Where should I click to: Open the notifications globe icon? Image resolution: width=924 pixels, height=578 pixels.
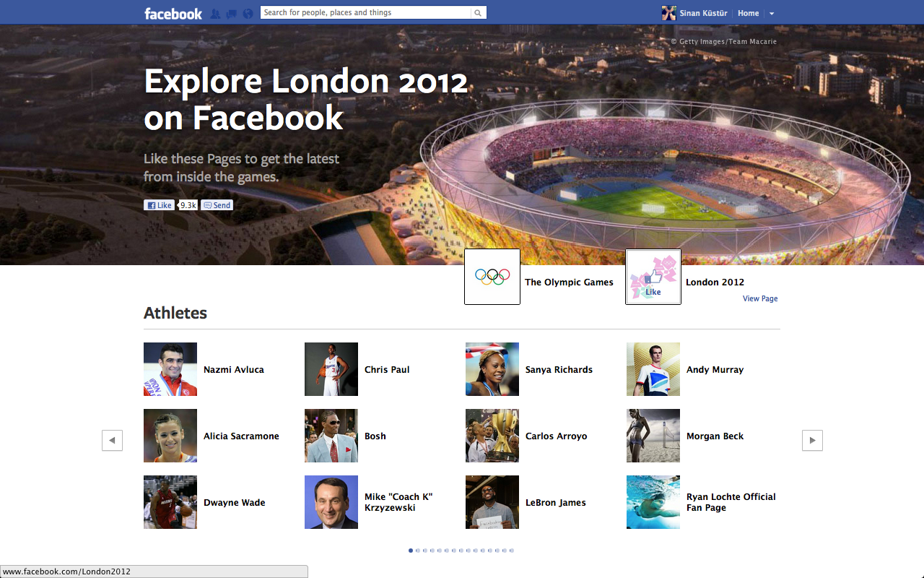tap(248, 13)
